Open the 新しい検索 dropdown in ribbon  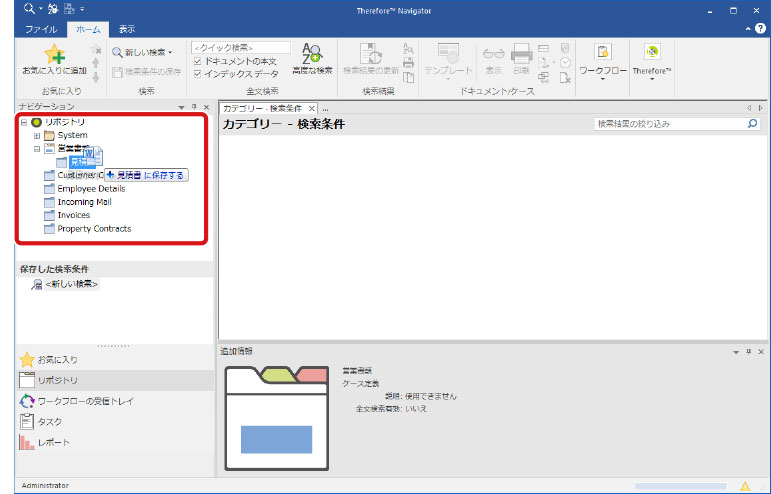click(144, 52)
